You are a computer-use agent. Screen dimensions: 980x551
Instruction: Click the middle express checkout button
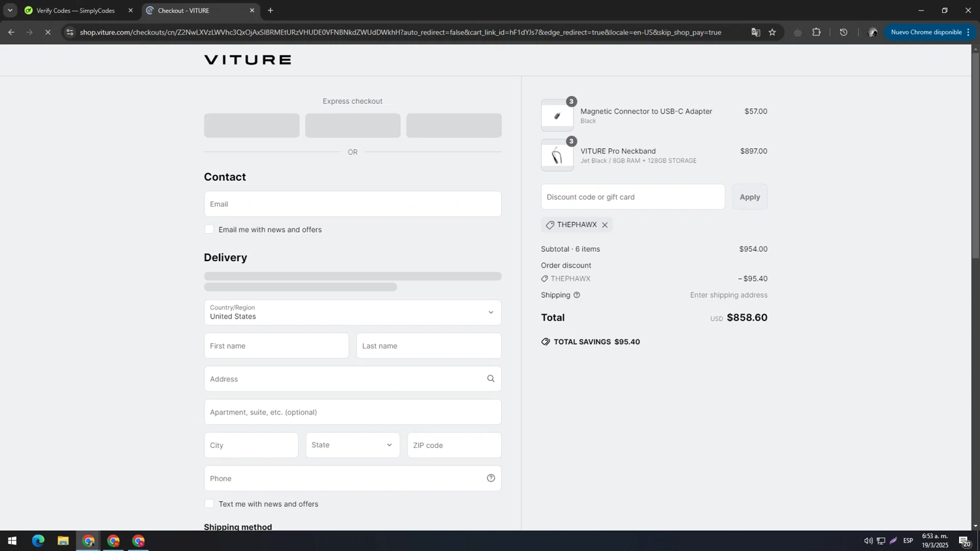353,125
